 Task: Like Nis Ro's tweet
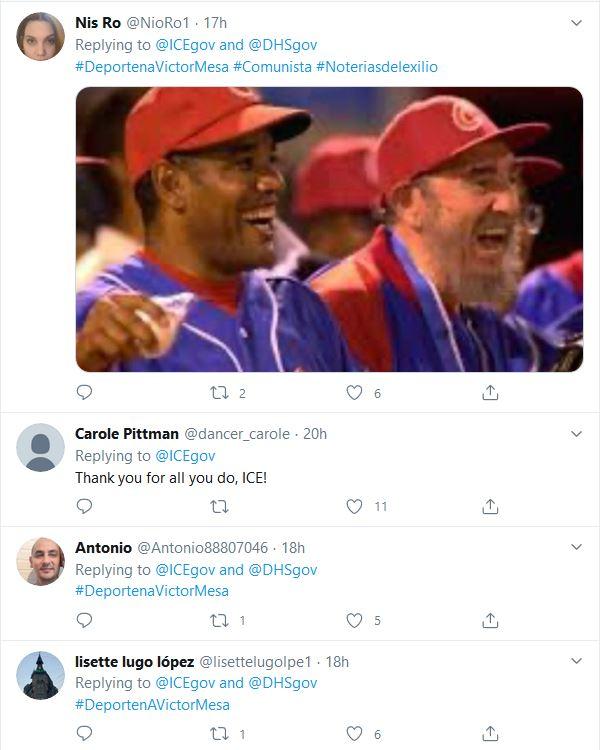pos(354,393)
